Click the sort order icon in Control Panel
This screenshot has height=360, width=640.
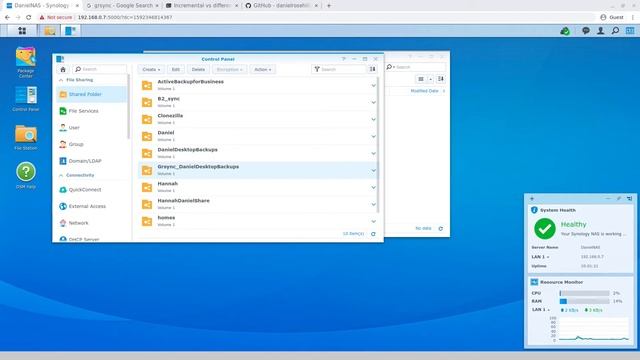tap(373, 69)
